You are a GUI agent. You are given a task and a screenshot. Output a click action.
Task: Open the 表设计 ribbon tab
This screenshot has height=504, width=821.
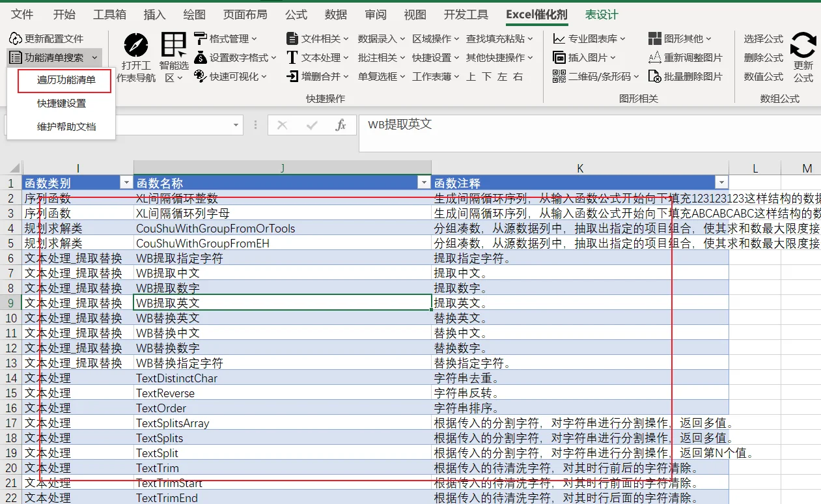pyautogui.click(x=602, y=14)
